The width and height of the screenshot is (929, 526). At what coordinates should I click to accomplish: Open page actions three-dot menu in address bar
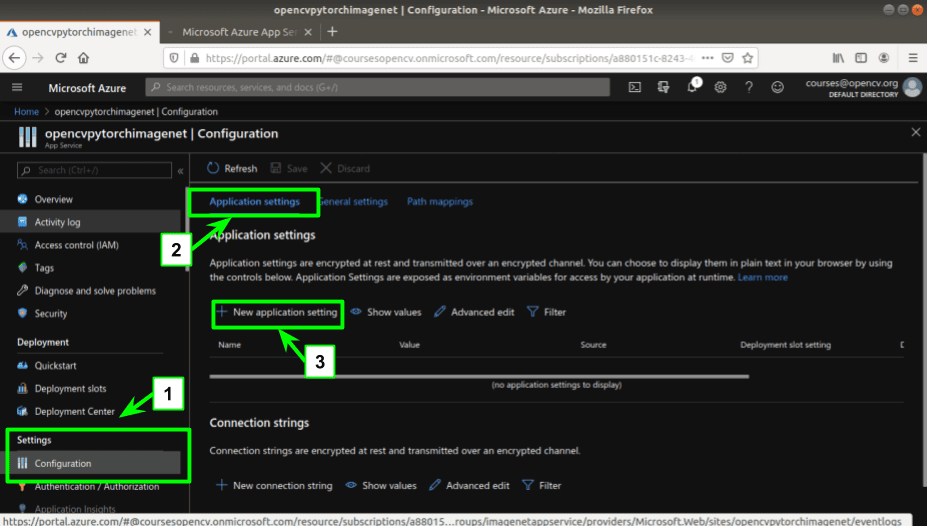click(707, 58)
